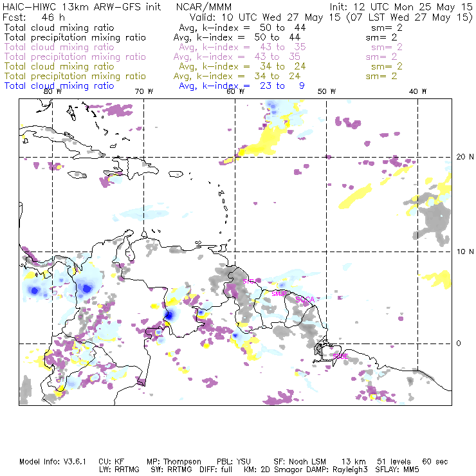Image resolution: width=476 pixels, height=476 pixels.
Task: Click purple "Avg, k-index = 43 to 35" on cloud row
Action: (x=243, y=48)
